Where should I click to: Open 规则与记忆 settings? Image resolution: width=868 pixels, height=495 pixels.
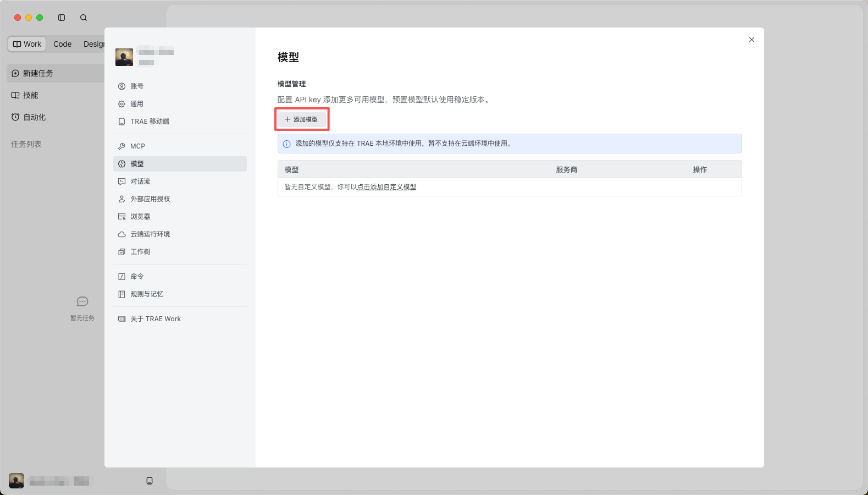(180, 294)
